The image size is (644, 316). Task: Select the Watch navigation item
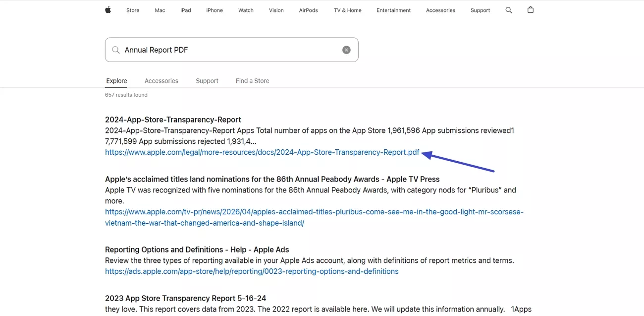coord(246,10)
